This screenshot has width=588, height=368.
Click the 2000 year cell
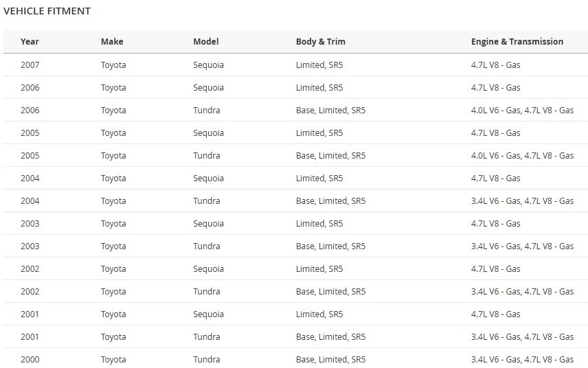click(30, 360)
